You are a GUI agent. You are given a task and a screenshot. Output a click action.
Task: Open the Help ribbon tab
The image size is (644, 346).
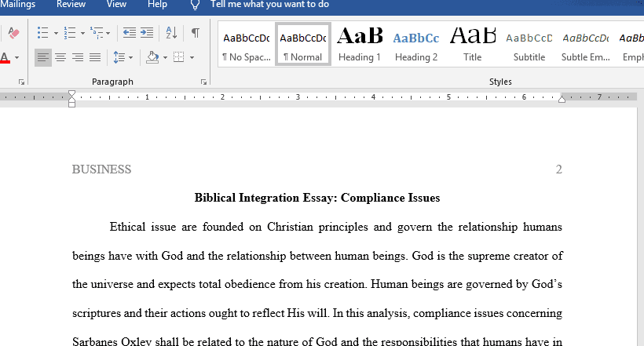157,5
